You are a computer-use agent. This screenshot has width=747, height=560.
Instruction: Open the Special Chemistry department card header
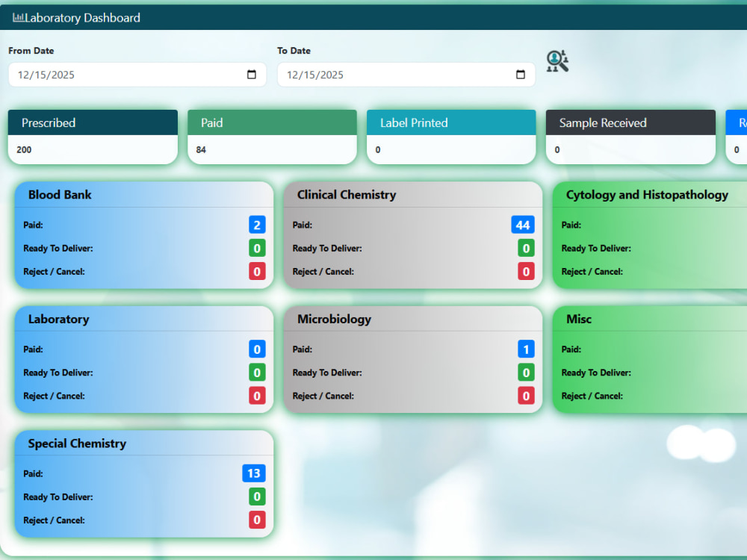(144, 444)
